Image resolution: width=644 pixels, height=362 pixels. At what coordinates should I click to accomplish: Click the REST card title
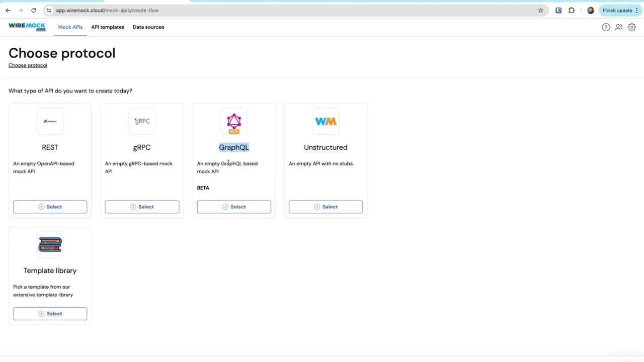[50, 147]
